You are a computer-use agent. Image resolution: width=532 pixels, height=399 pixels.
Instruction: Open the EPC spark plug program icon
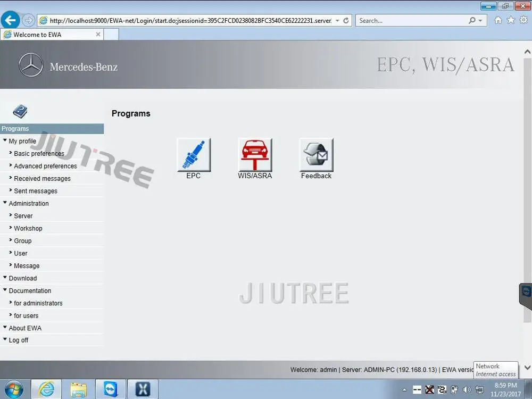click(x=194, y=155)
